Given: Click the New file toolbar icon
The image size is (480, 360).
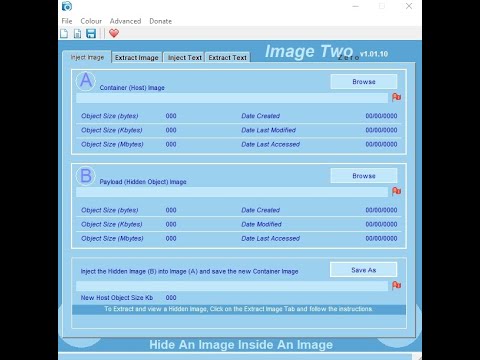Looking at the screenshot, I should pyautogui.click(x=64, y=33).
